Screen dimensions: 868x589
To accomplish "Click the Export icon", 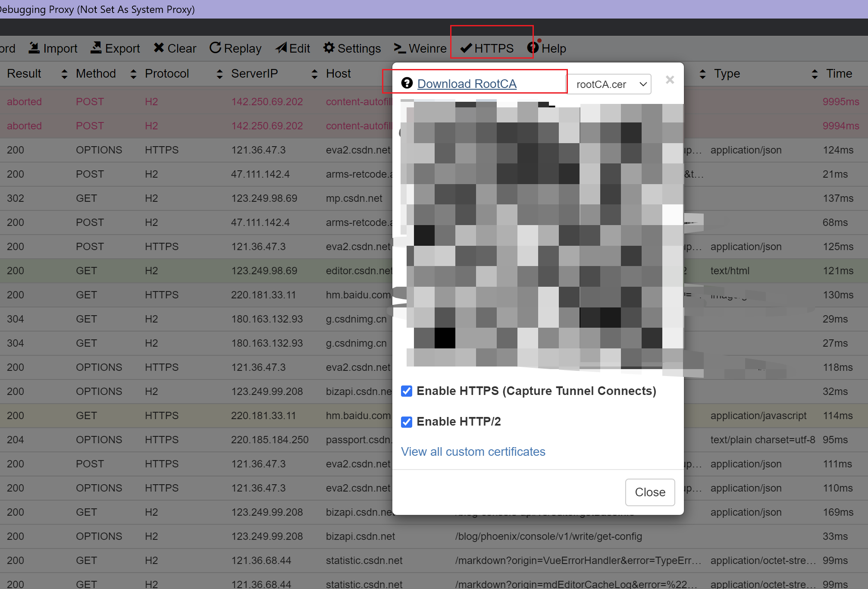I will tap(115, 48).
